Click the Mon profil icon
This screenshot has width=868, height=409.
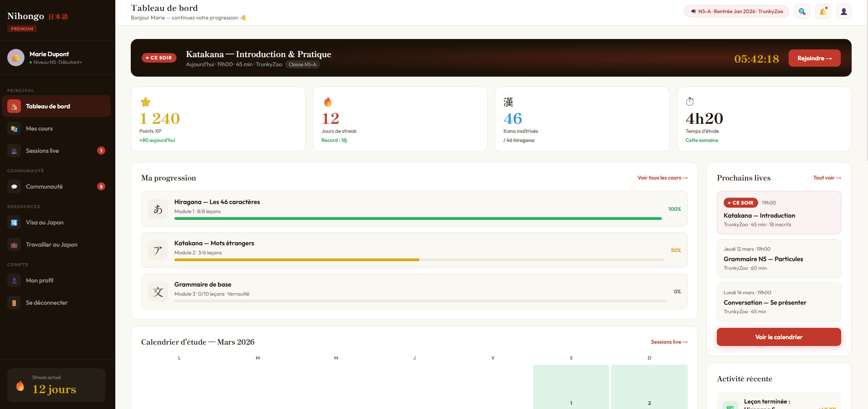(x=14, y=281)
